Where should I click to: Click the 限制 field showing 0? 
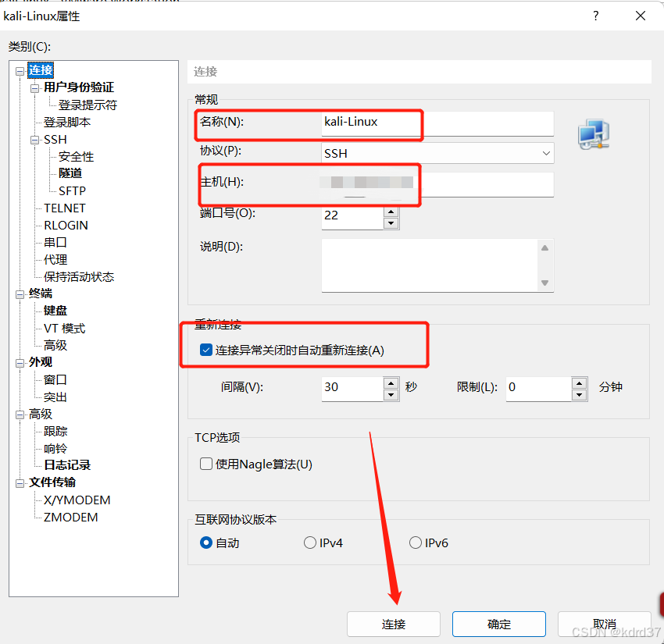539,390
